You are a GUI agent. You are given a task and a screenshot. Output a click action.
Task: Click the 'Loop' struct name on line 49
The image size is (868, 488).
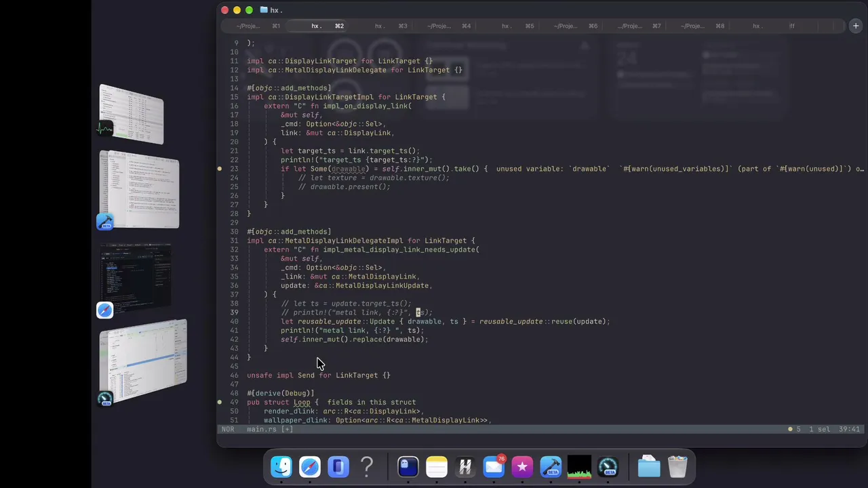[302, 402]
